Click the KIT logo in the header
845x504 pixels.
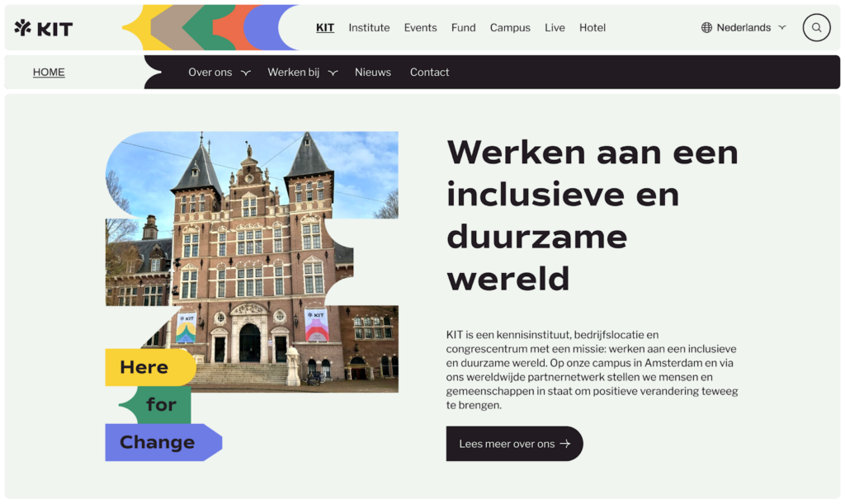click(x=44, y=28)
